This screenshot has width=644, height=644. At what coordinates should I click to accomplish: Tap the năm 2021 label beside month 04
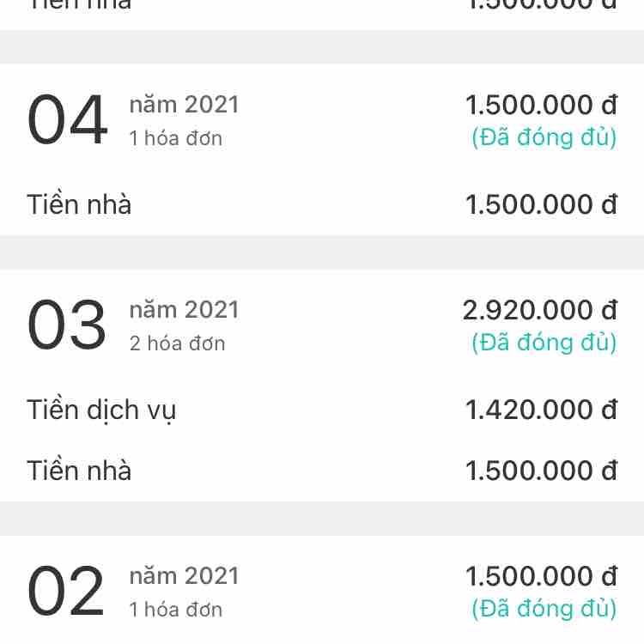[184, 105]
